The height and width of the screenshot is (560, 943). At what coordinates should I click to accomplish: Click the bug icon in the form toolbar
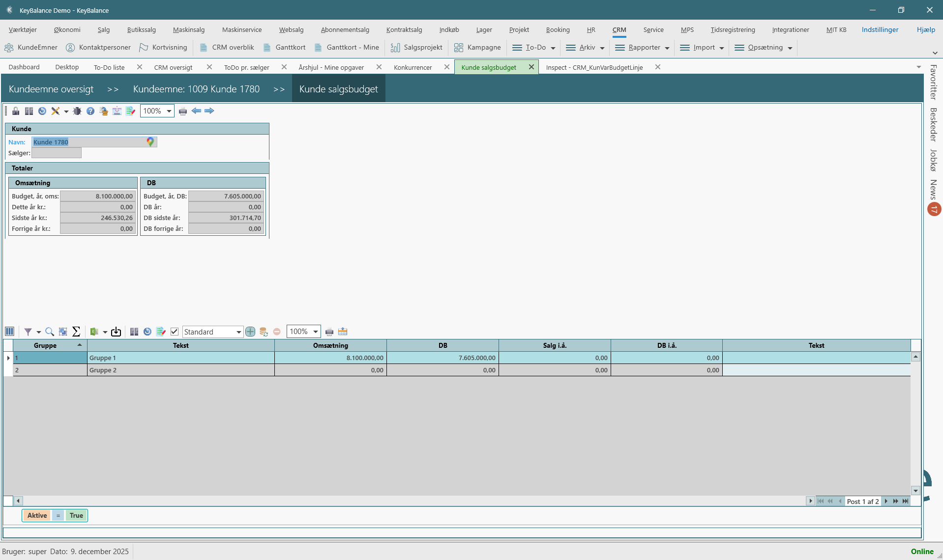click(x=77, y=111)
